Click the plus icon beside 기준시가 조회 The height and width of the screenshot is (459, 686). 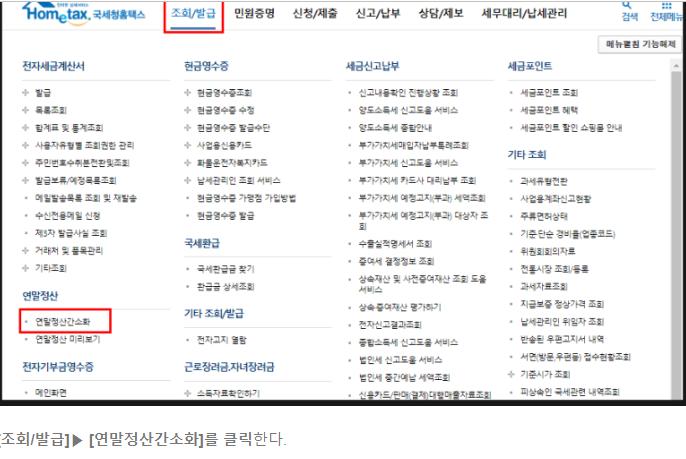click(512, 373)
